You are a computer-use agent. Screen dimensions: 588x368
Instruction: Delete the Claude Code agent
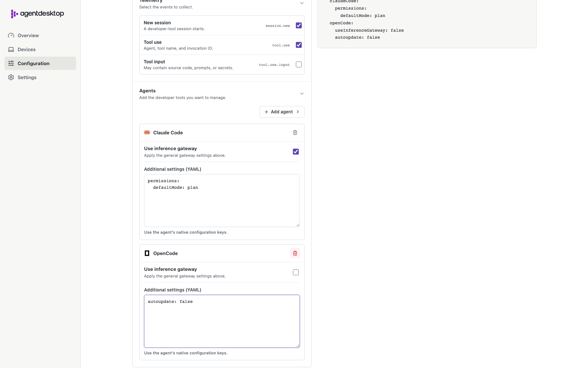coord(295,132)
